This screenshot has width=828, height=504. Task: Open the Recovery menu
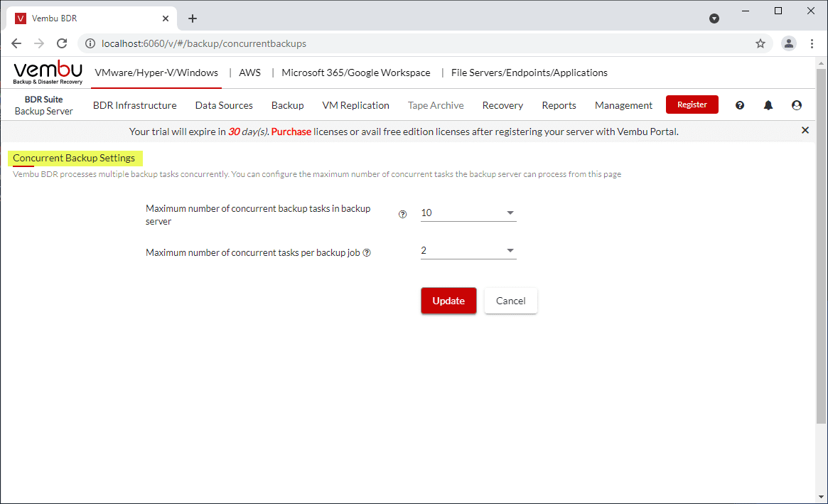[502, 105]
